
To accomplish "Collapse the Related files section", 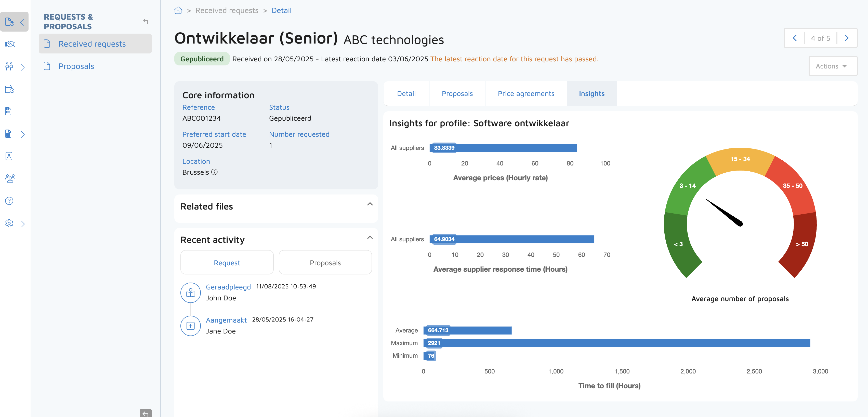I will [370, 204].
